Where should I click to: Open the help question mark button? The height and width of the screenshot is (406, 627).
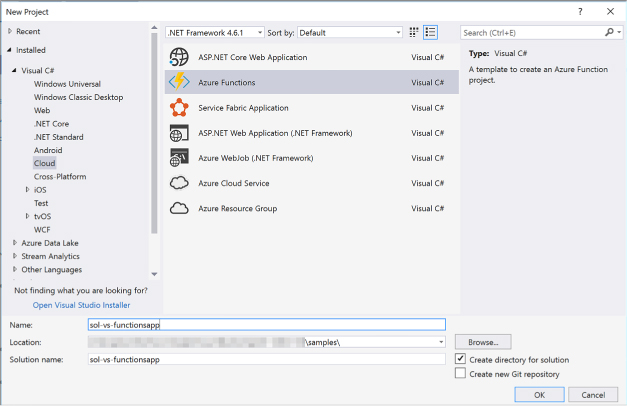(580, 12)
